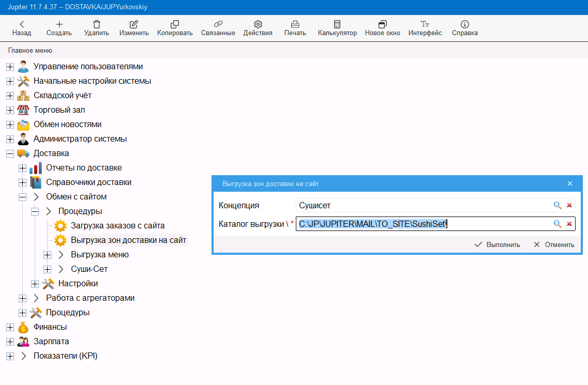The image size is (588, 385).
Task: Open the Calculator tool
Action: click(x=337, y=24)
